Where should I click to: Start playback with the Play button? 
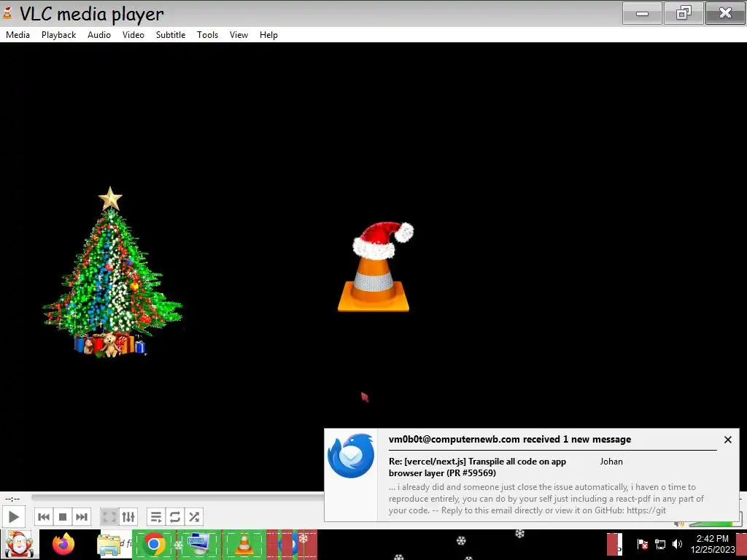tap(13, 517)
